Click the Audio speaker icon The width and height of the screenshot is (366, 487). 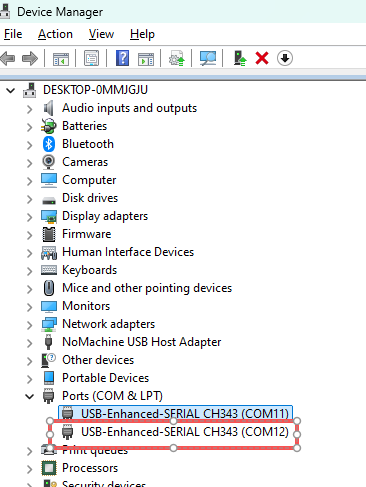pos(49,108)
